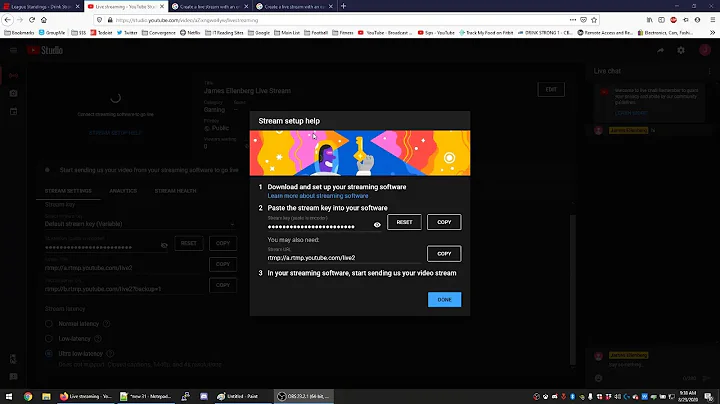Switch to the ANALYTICS tab
Image resolution: width=720 pixels, height=404 pixels.
click(123, 191)
